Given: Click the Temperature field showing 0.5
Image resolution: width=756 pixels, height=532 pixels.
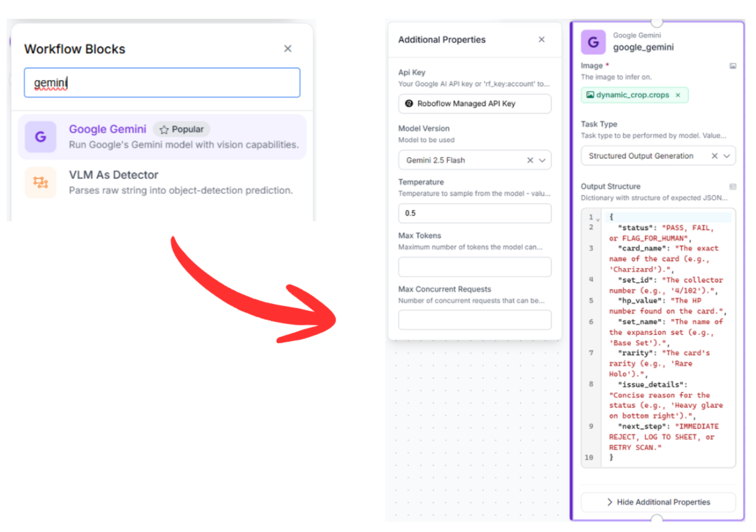Looking at the screenshot, I should (474, 213).
